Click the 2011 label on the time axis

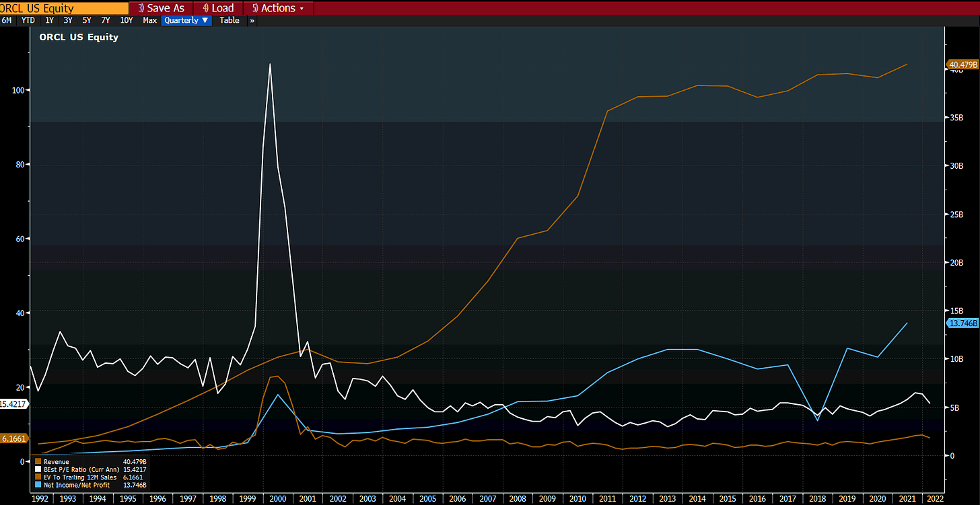[x=606, y=499]
